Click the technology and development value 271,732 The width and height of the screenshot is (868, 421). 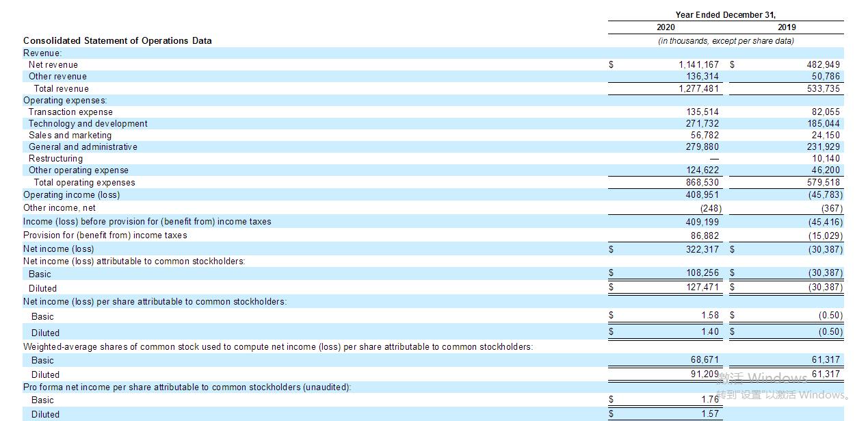tap(702, 124)
